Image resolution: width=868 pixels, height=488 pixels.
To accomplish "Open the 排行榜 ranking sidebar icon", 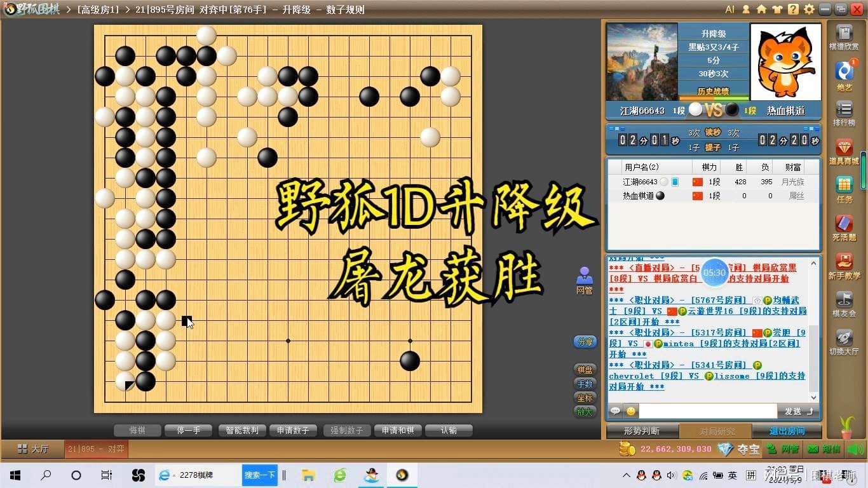I will point(844,113).
